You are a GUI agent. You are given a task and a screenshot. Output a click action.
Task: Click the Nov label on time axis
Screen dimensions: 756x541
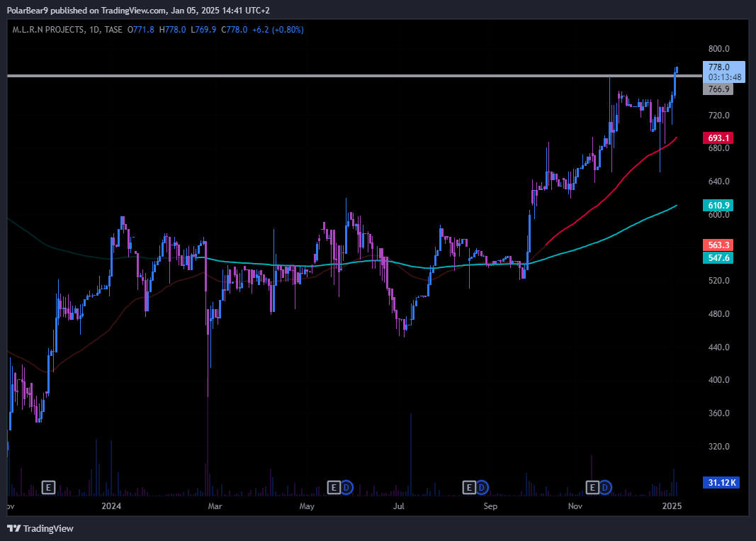tap(575, 506)
